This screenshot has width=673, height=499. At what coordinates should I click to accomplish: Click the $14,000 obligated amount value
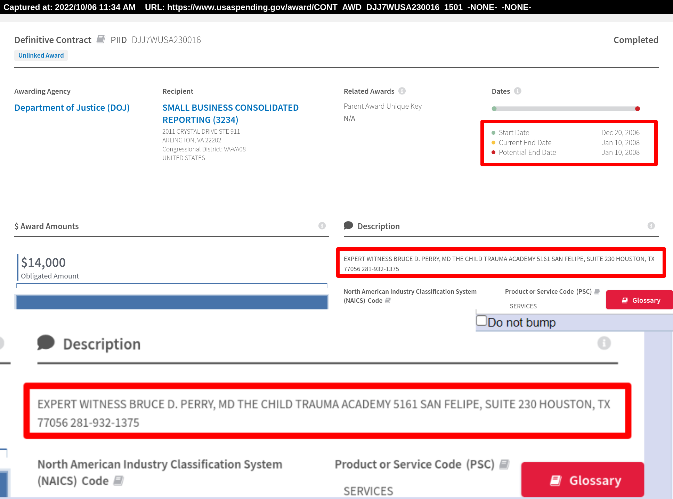click(43, 262)
